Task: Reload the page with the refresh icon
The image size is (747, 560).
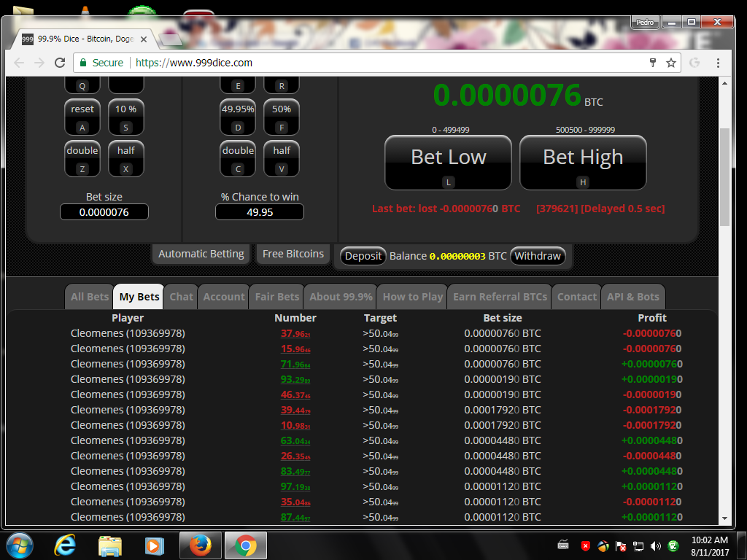Action: tap(60, 63)
